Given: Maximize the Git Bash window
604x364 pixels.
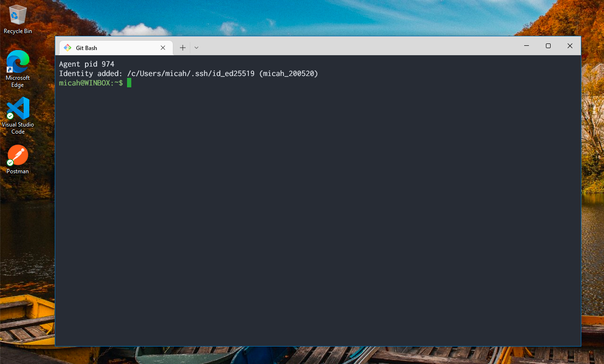Looking at the screenshot, I should click(x=548, y=45).
